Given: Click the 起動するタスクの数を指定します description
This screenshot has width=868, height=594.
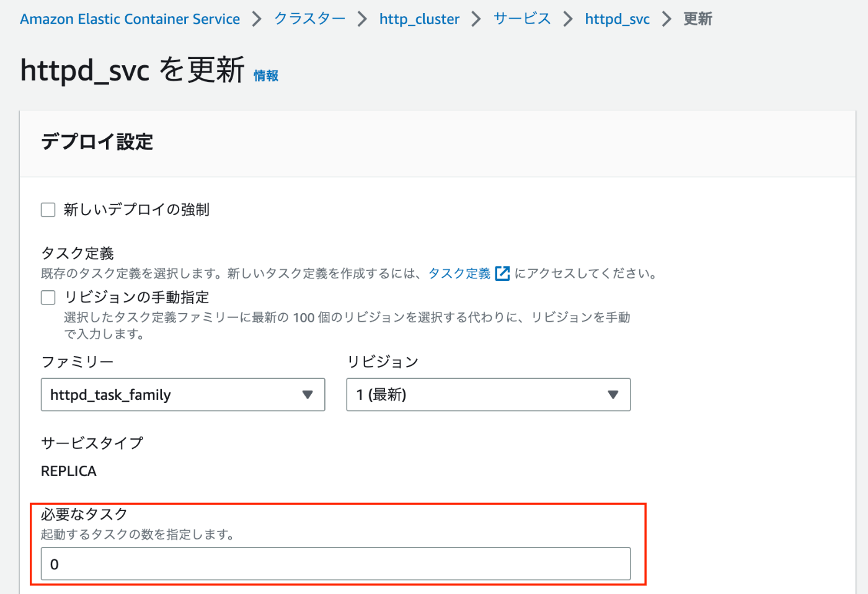Looking at the screenshot, I should [x=137, y=534].
